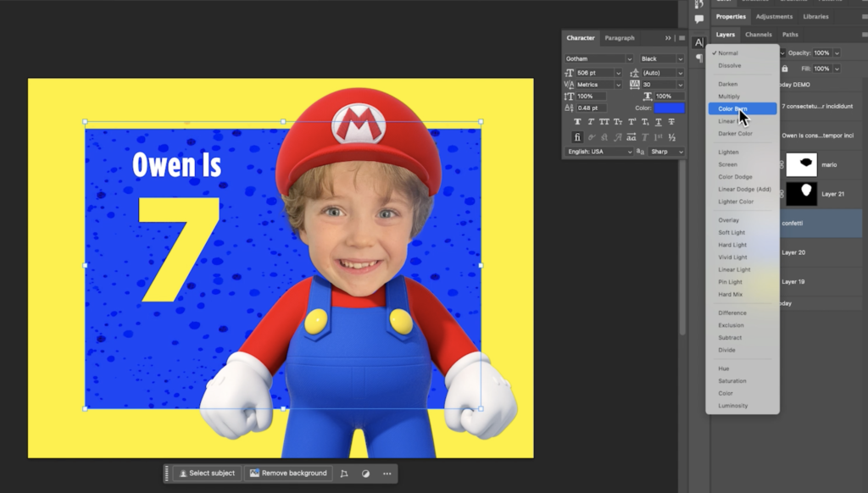Choose Color Burn blend mode
The width and height of the screenshot is (868, 493).
743,109
